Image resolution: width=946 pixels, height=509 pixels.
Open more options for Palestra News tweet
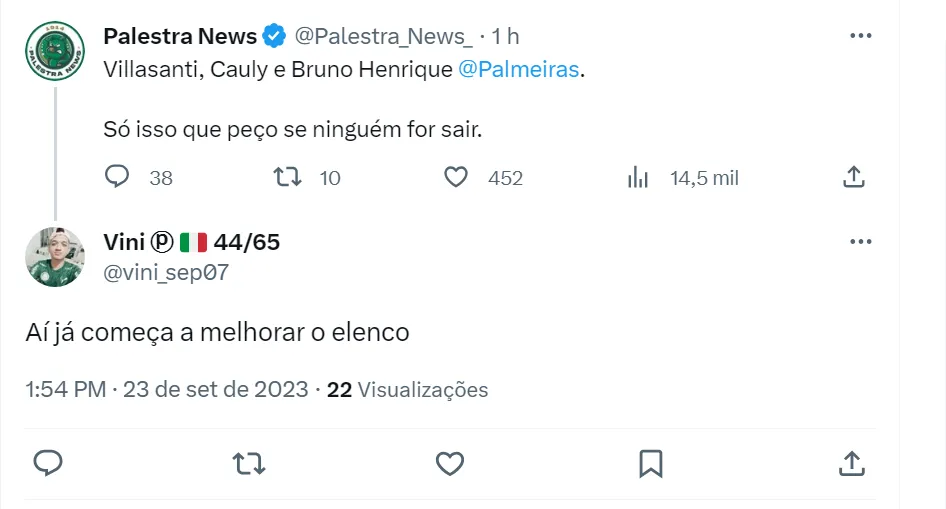point(860,36)
